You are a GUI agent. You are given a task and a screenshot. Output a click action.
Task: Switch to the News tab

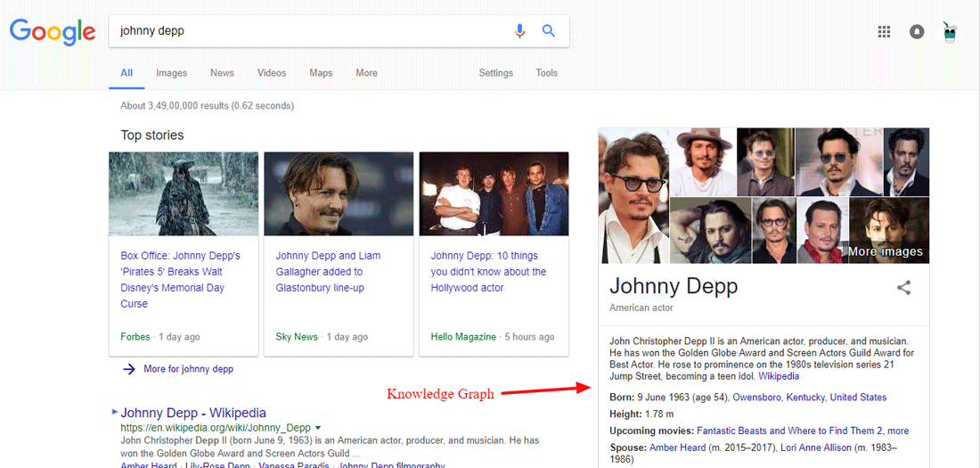pyautogui.click(x=222, y=73)
